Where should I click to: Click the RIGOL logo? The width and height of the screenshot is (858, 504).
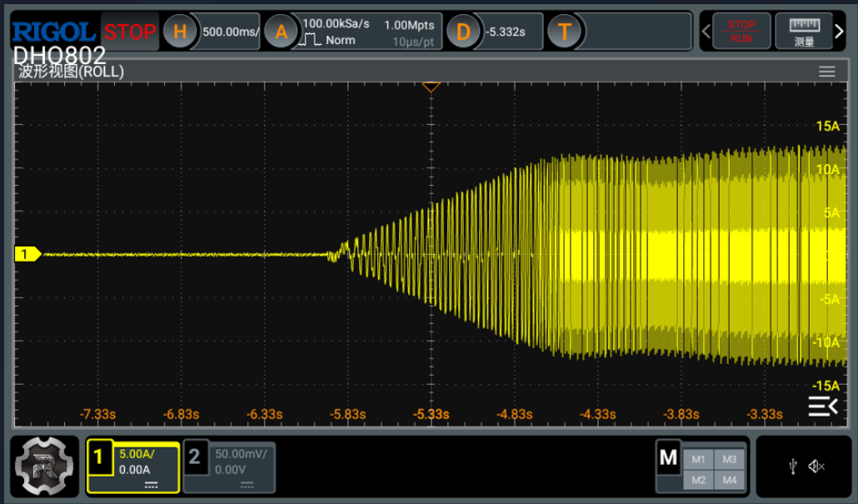tap(53, 32)
